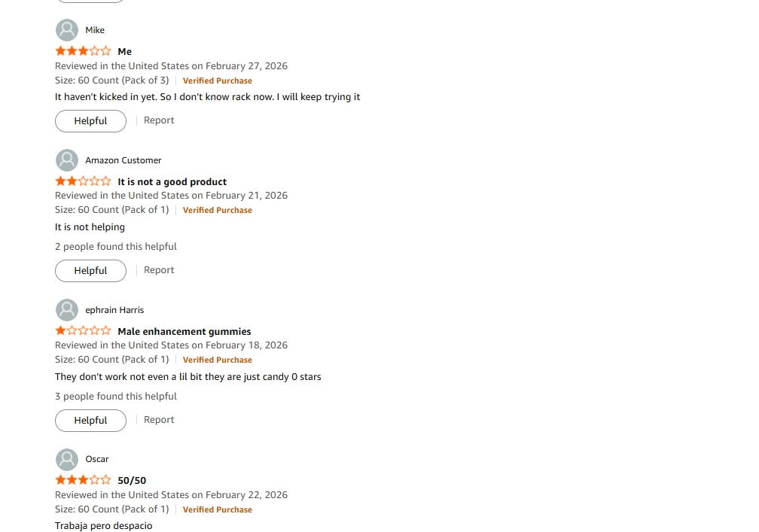Open the 'Me' review title by Mike
Viewport: 759px width, 532px height.
(x=125, y=52)
